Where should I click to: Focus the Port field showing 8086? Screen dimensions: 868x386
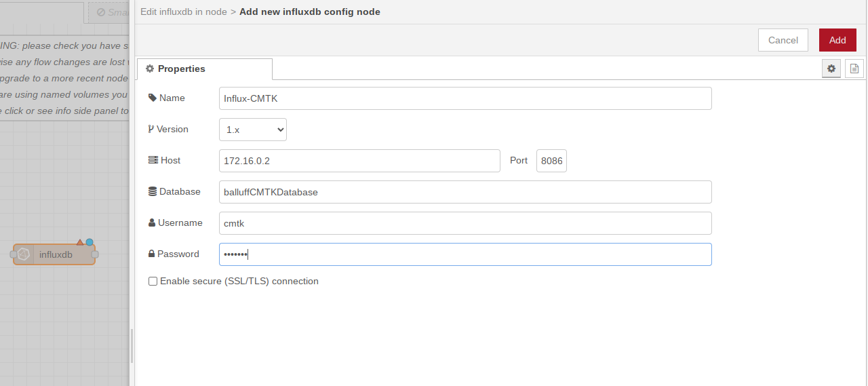click(x=551, y=161)
